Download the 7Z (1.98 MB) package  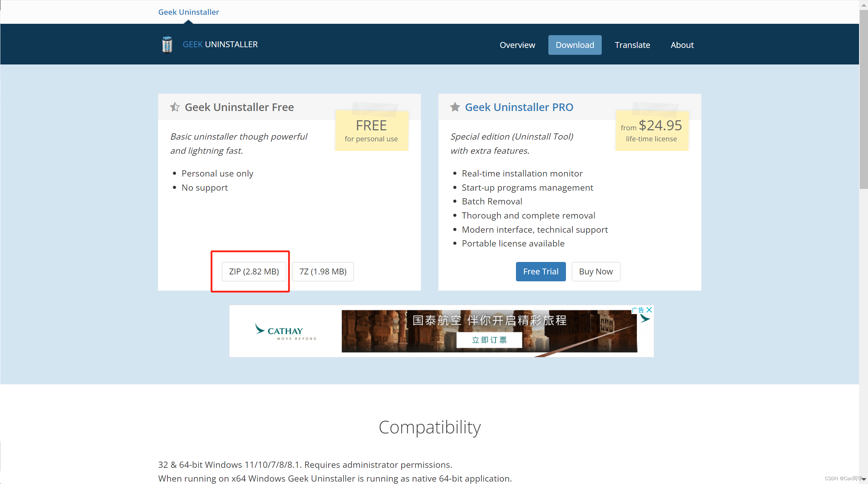323,272
